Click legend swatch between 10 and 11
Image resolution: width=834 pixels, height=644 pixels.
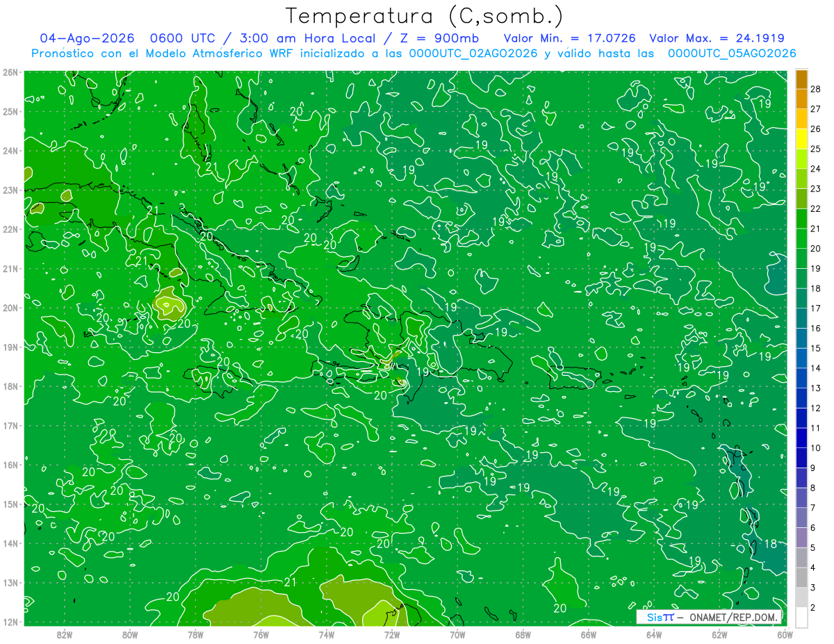click(801, 438)
